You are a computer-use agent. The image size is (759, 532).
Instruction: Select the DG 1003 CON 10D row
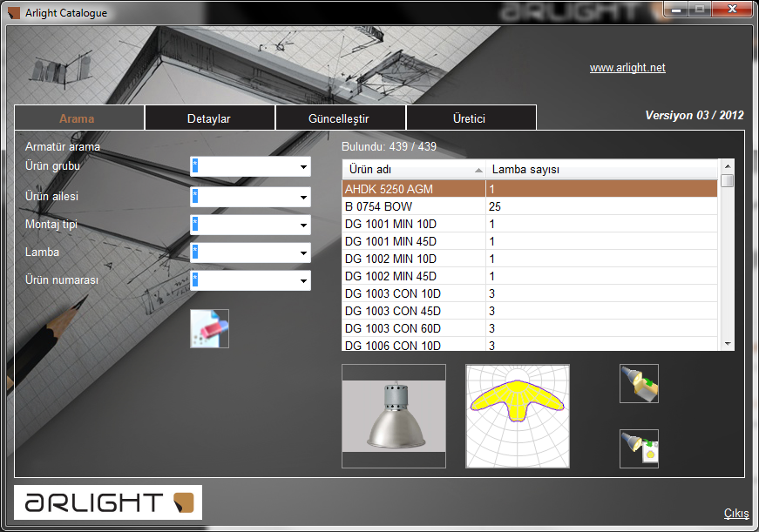(530, 293)
